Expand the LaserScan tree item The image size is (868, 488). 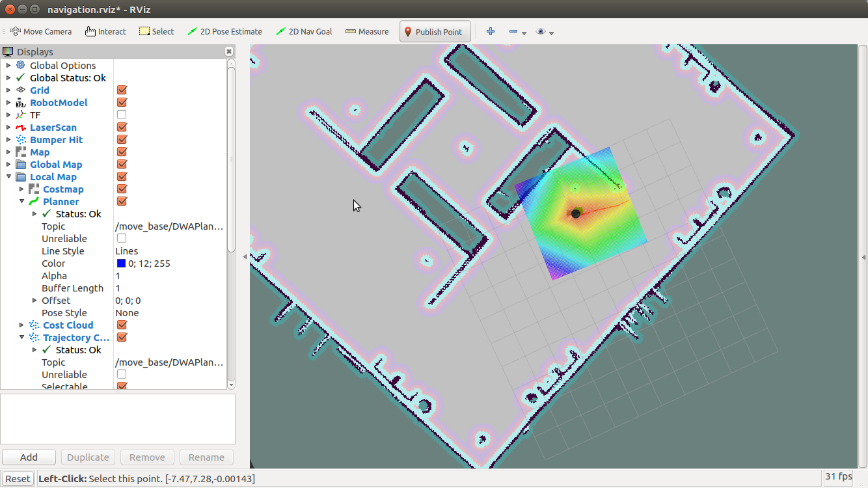click(8, 127)
